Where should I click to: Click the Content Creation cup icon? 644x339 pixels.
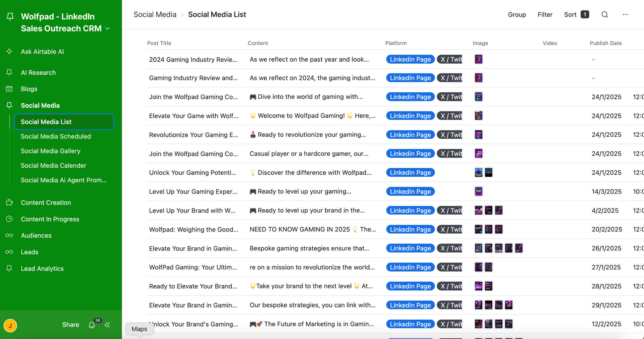pyautogui.click(x=9, y=203)
